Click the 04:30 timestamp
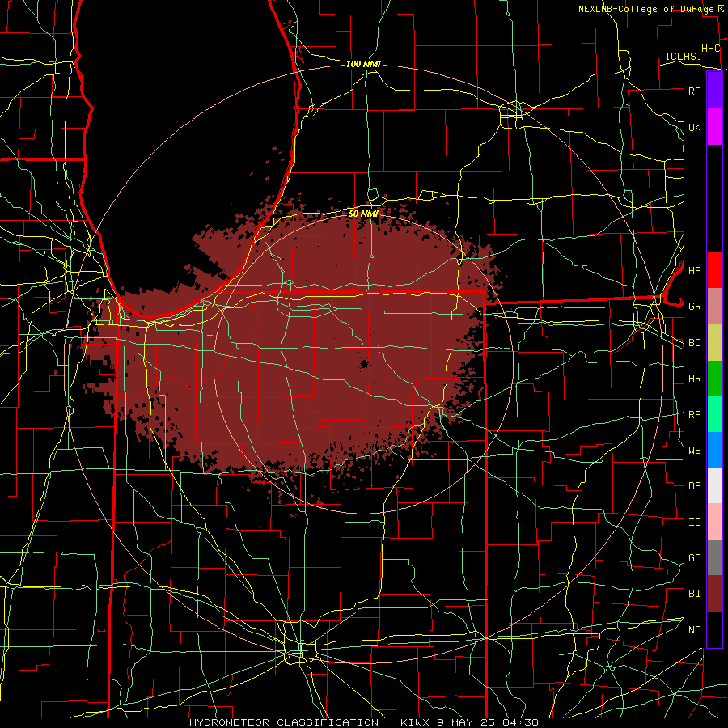This screenshot has height=728, width=728. [x=520, y=722]
